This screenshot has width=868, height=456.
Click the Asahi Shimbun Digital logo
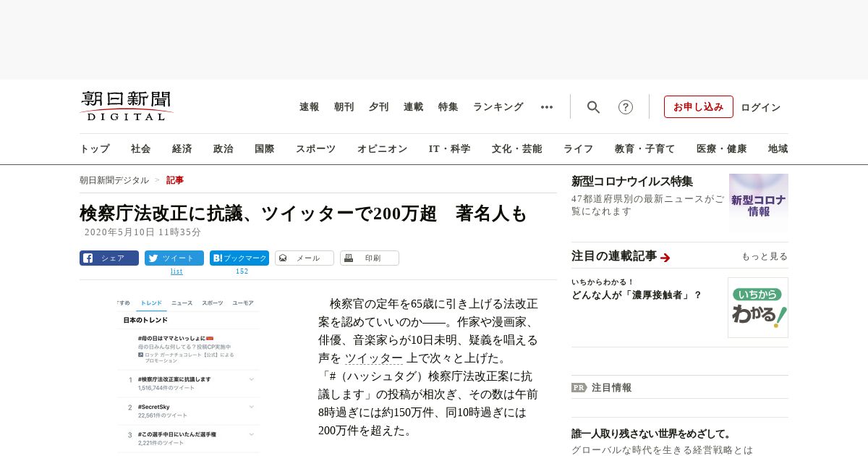126,106
